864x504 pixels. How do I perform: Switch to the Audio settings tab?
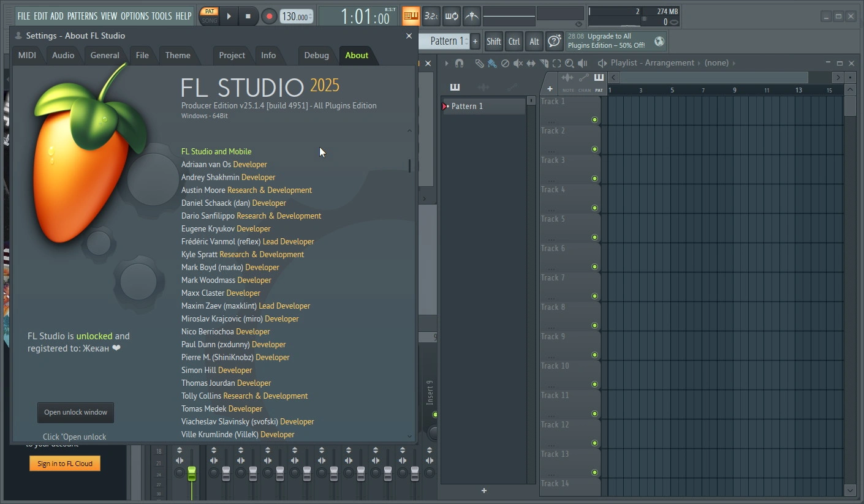click(63, 55)
